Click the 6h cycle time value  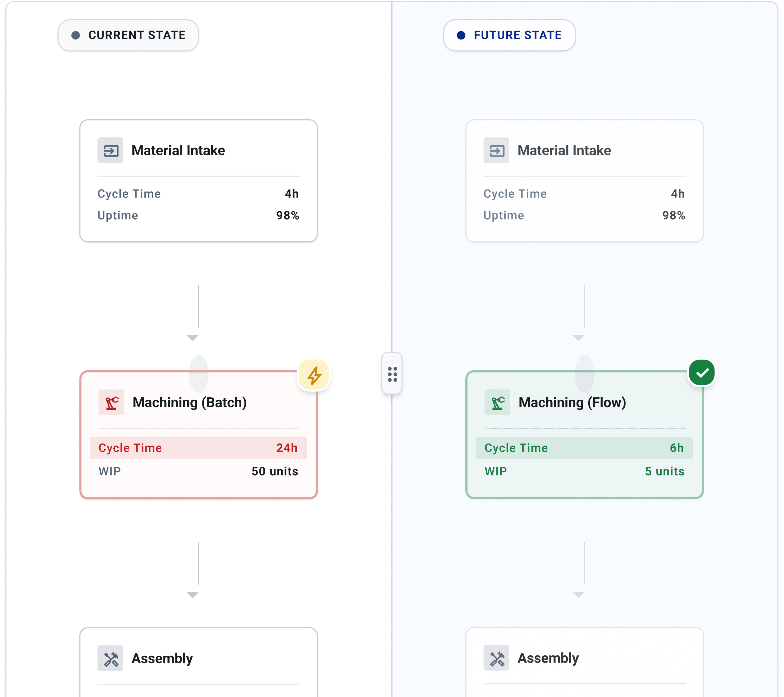677,448
